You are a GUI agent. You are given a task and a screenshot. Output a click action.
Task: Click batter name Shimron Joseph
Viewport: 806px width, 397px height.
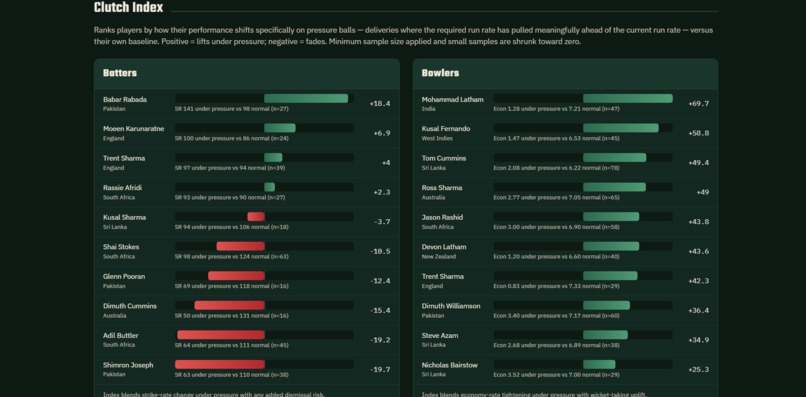[128, 365]
